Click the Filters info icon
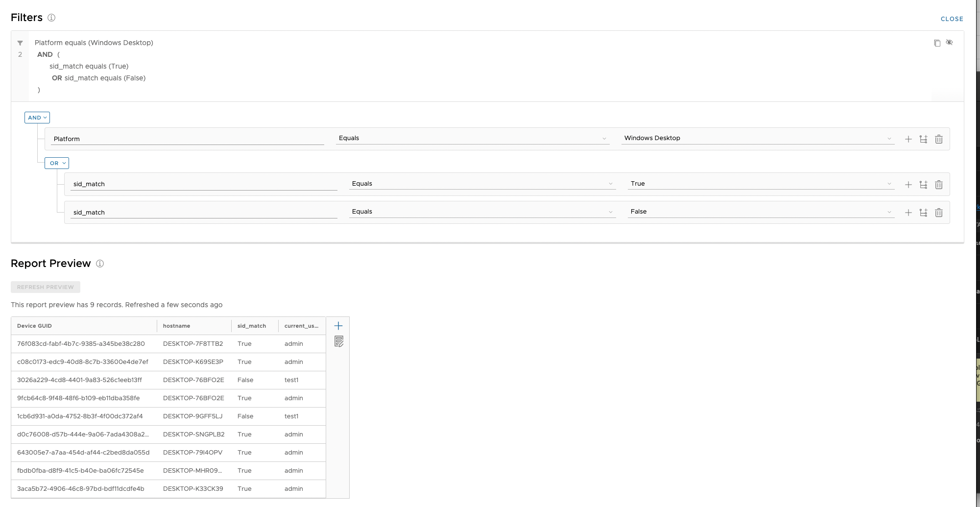Image resolution: width=980 pixels, height=507 pixels. [x=51, y=18]
